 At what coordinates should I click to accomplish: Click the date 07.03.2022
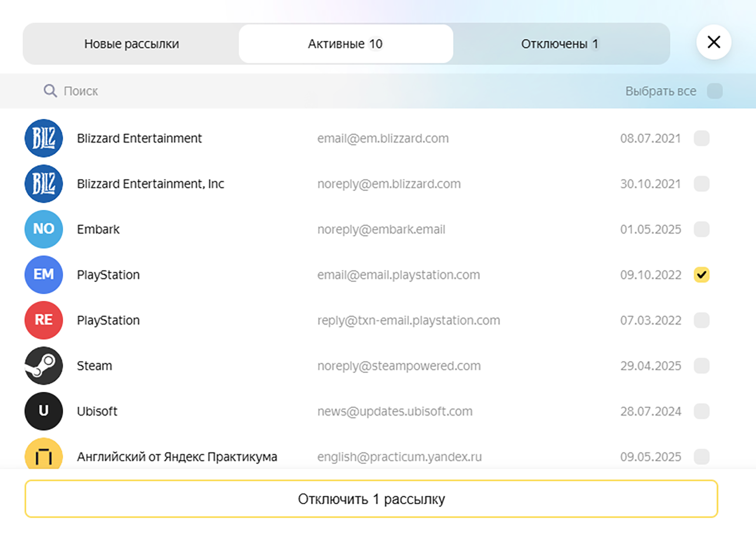click(651, 320)
